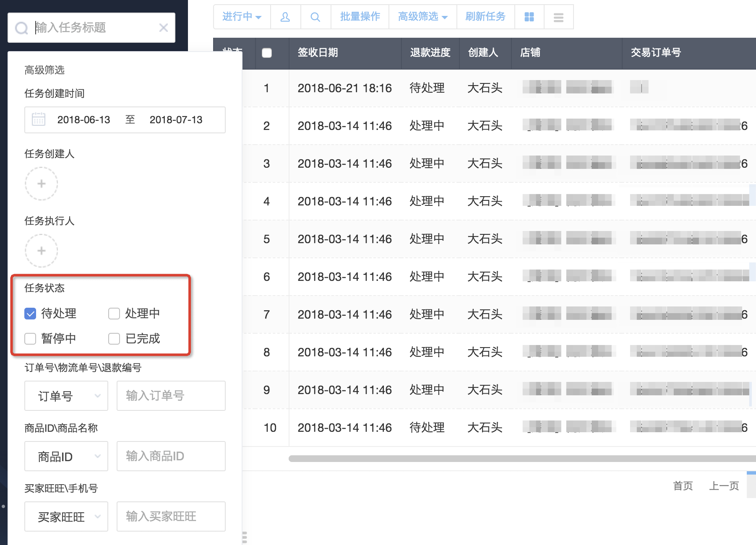
Task: Click the magnifier search toolbar icon
Action: 315,17
